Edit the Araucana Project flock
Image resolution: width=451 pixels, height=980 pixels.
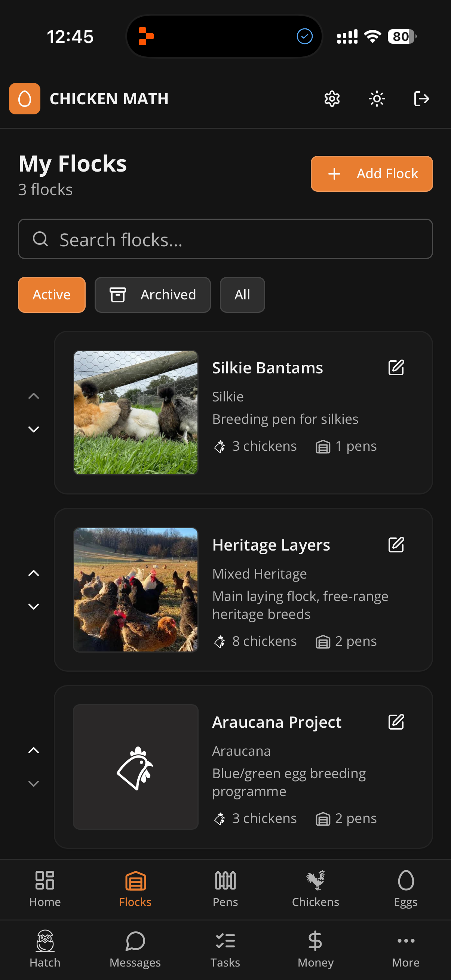pyautogui.click(x=396, y=722)
